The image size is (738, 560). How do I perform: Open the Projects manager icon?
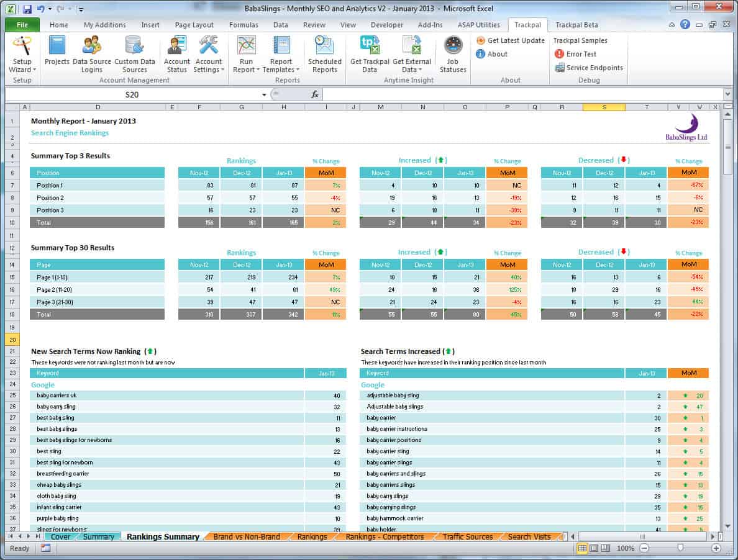pos(57,51)
